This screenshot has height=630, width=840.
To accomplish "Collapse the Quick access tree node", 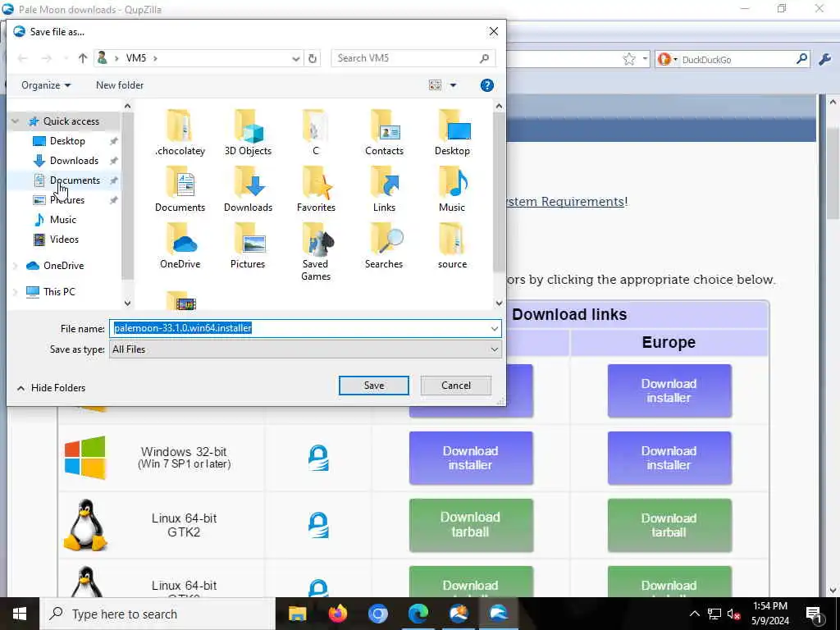I will coord(16,121).
